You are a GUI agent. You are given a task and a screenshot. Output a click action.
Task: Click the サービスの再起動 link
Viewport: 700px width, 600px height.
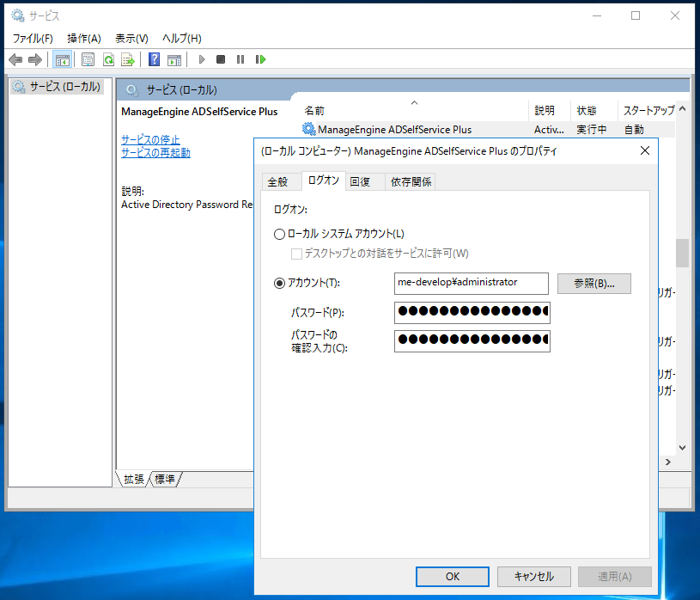coord(155,153)
